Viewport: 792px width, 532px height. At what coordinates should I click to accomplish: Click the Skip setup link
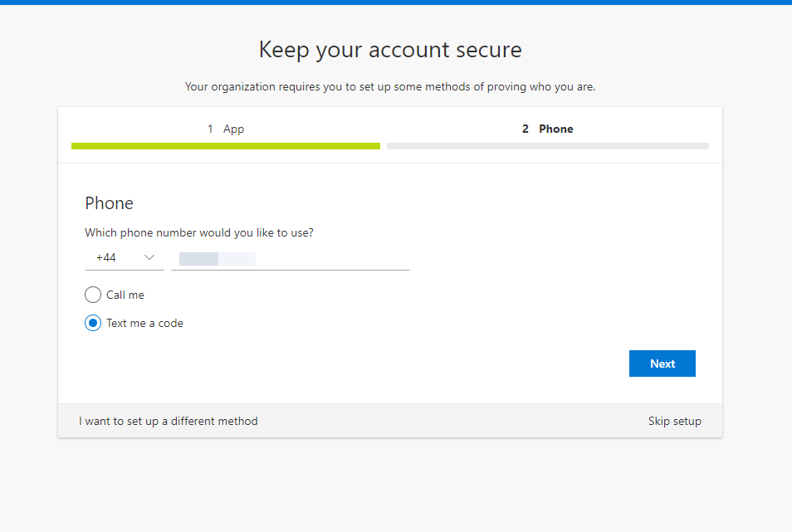point(675,421)
